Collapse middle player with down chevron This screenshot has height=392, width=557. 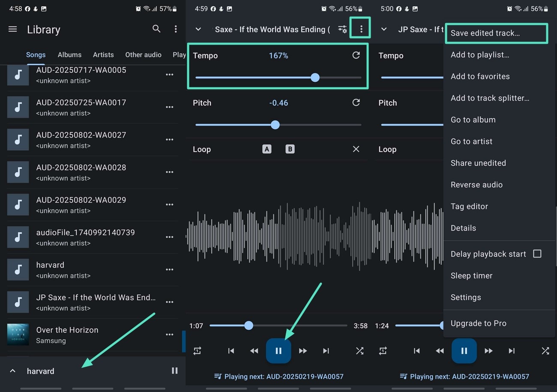click(x=198, y=29)
